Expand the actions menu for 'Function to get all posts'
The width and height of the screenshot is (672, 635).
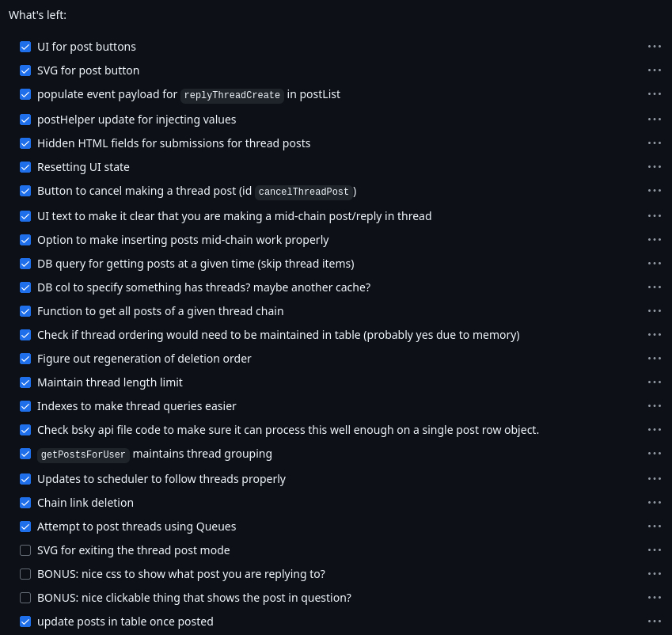click(x=654, y=311)
